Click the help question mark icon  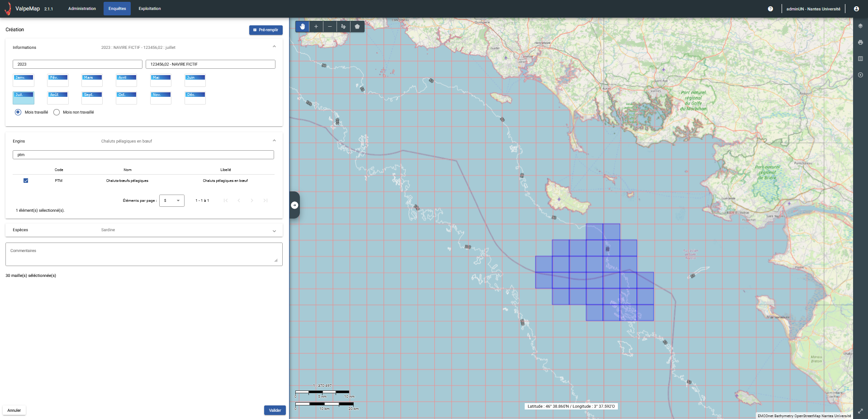[x=770, y=9]
